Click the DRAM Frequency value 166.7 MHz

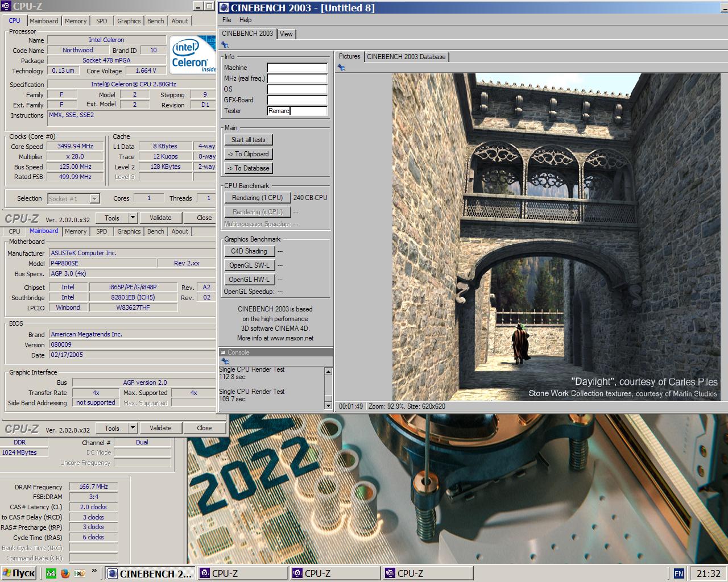pos(94,487)
